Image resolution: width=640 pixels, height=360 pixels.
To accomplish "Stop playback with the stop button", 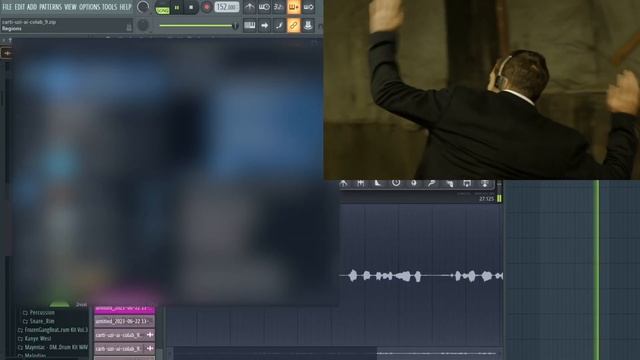I will click(x=191, y=7).
